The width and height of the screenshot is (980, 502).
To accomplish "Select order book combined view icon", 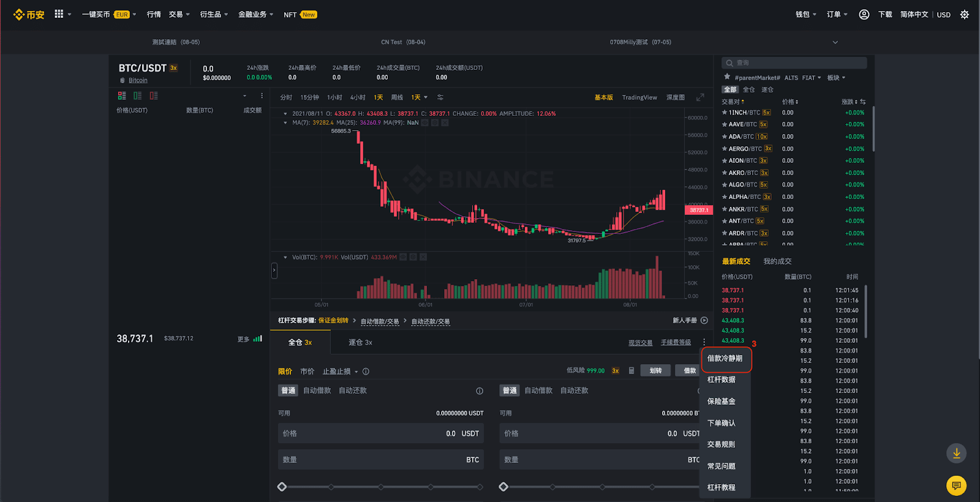I will point(122,96).
